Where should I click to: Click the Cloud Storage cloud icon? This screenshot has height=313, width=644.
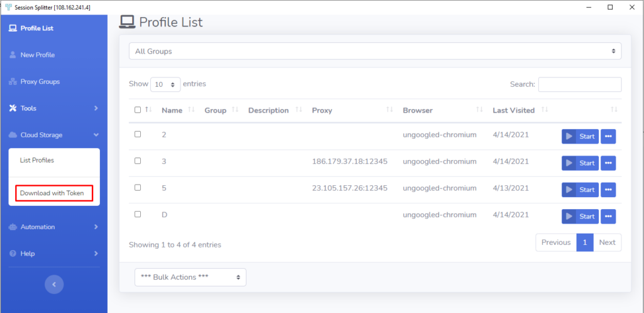pyautogui.click(x=13, y=135)
